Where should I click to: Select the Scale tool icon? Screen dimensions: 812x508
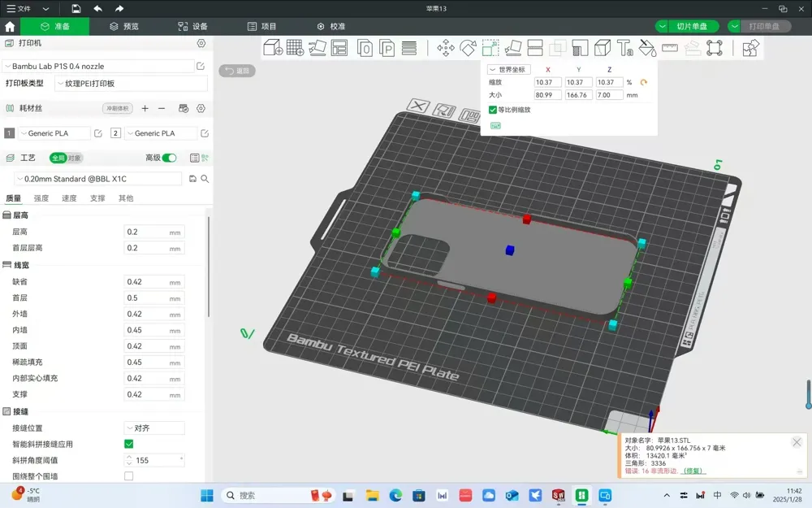[490, 48]
